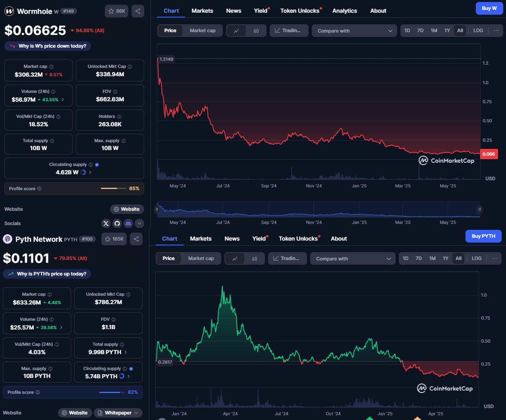This screenshot has width=506, height=420.
Task: Select candlestick chart type in Wormhole chart
Action: pyautogui.click(x=256, y=31)
